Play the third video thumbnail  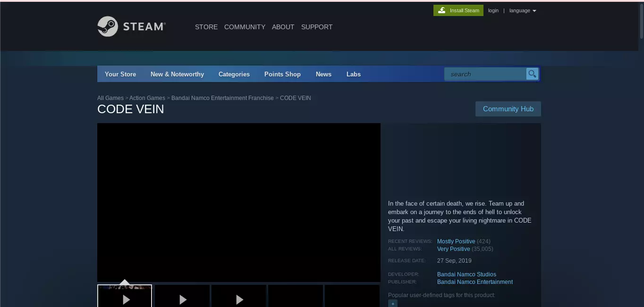pyautogui.click(x=239, y=296)
